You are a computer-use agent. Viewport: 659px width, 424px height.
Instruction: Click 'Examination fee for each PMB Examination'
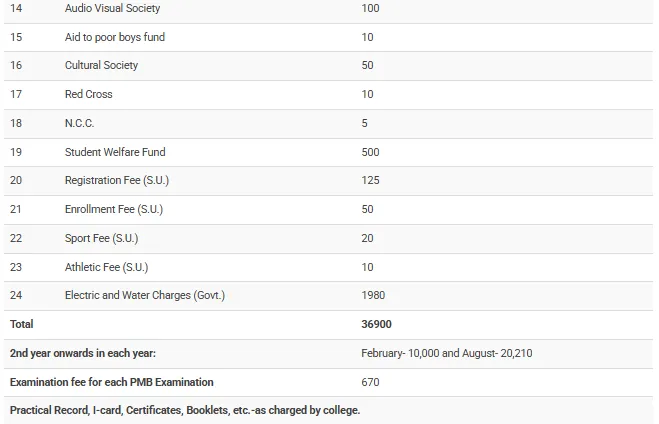click(x=111, y=382)
